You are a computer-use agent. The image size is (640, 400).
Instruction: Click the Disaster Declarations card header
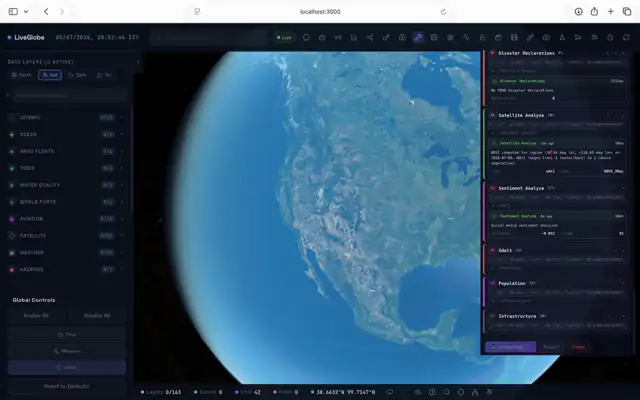557,53
